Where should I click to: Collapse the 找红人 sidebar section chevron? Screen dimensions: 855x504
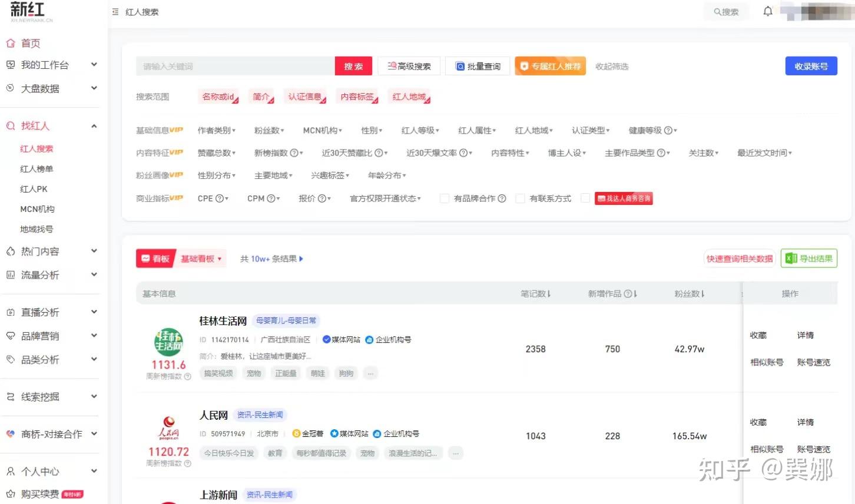94,126
